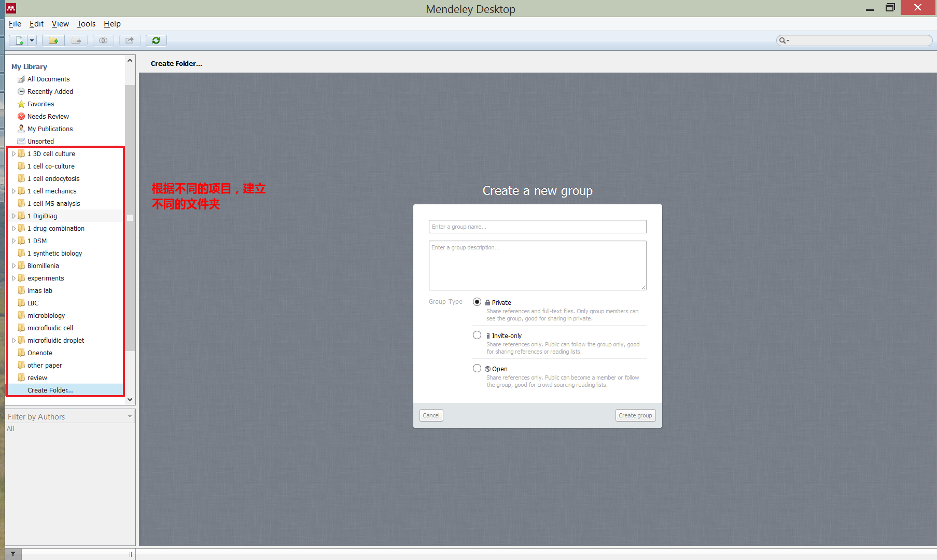Image resolution: width=937 pixels, height=560 pixels.
Task: Expand the 1 DSM folder
Action: 14,241
